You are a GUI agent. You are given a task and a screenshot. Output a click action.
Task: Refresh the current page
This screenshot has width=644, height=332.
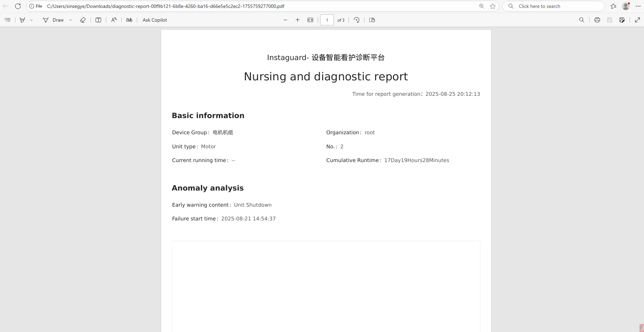tap(18, 6)
